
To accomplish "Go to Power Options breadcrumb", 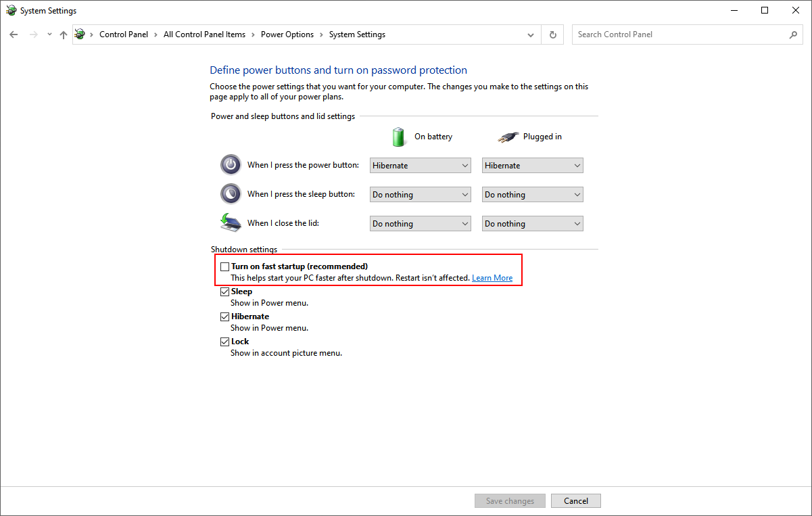I will click(287, 34).
